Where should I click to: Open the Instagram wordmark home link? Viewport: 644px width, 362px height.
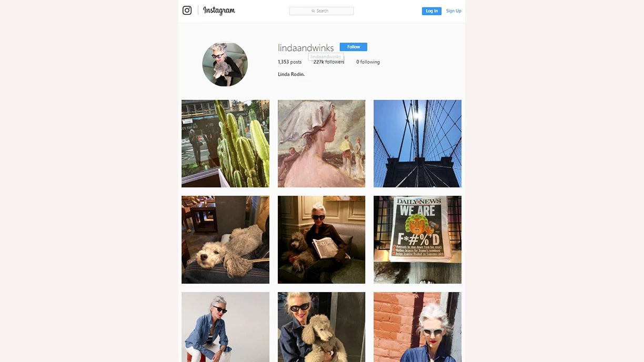click(x=219, y=11)
